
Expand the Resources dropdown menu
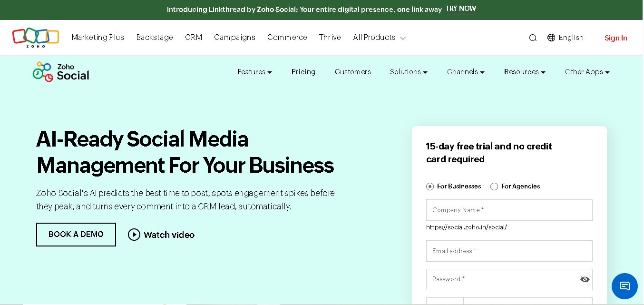[525, 72]
